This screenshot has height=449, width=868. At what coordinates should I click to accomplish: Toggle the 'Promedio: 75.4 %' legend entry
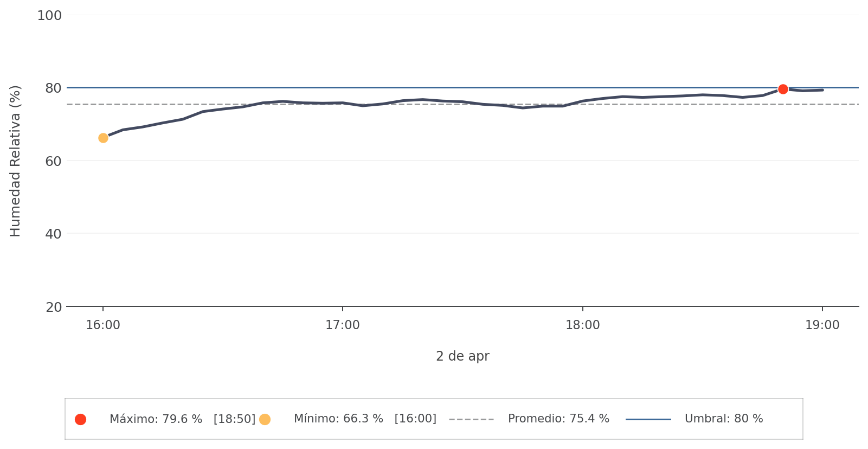click(558, 419)
